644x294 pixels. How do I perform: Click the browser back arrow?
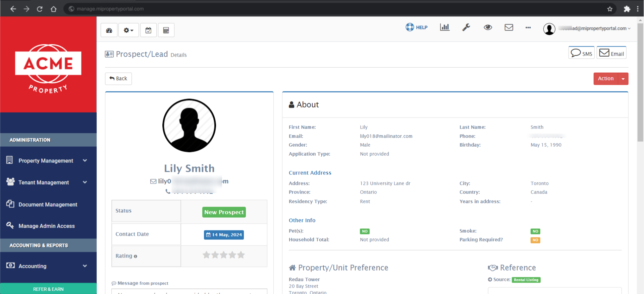(13, 9)
